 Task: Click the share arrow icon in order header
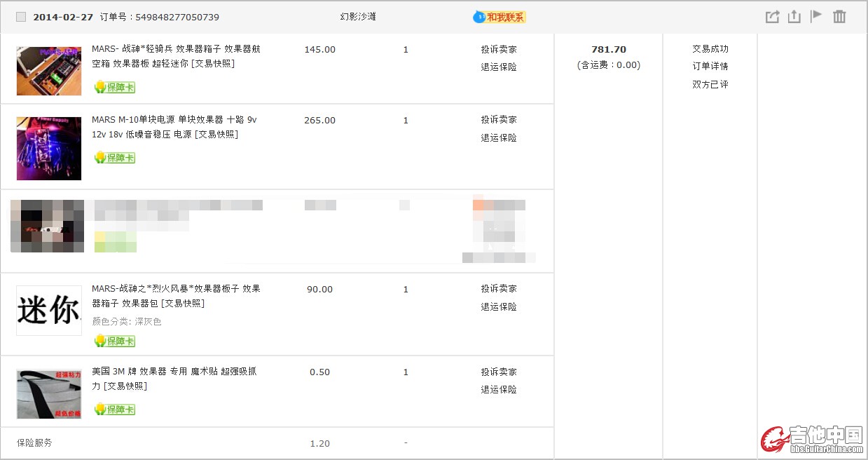(772, 17)
